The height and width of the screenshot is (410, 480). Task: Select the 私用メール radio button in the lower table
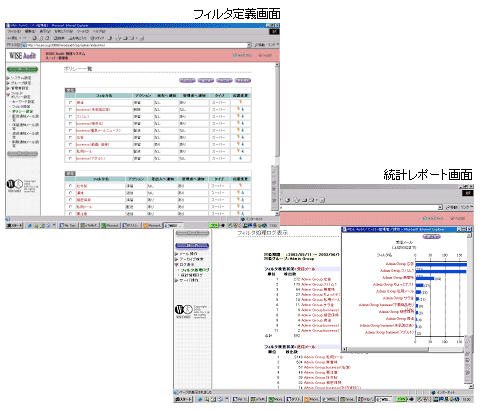[70, 207]
